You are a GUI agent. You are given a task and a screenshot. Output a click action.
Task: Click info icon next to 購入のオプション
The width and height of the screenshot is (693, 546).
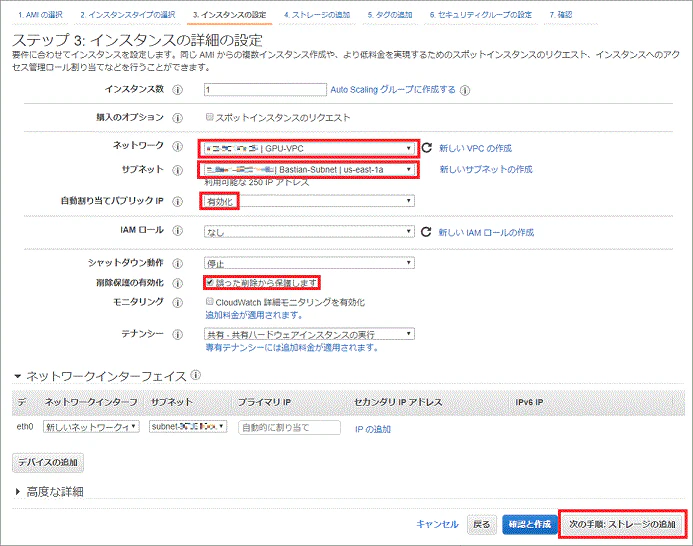coord(177,118)
